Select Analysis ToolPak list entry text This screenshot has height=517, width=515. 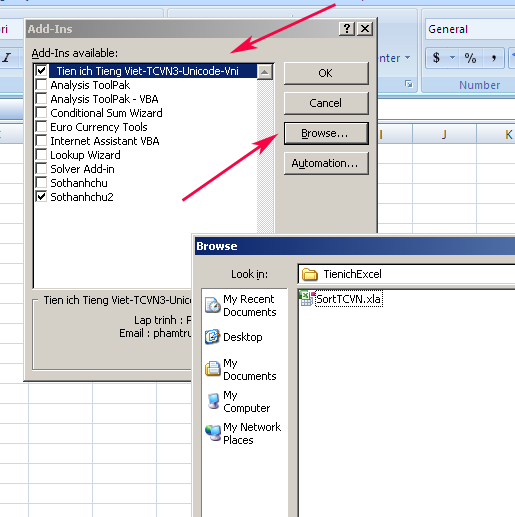coord(90,85)
